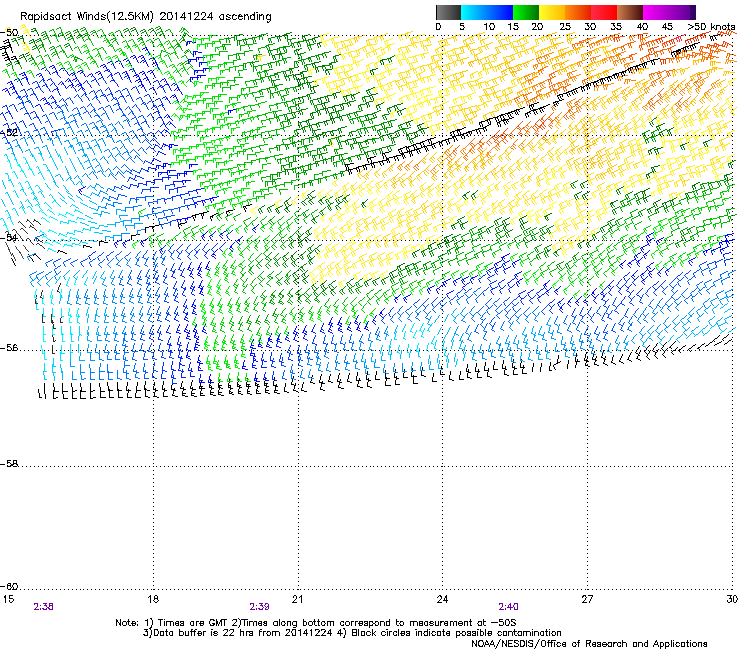The width and height of the screenshot is (740, 650).
Task: Click the latitude label '-50'
Action: 9,33
